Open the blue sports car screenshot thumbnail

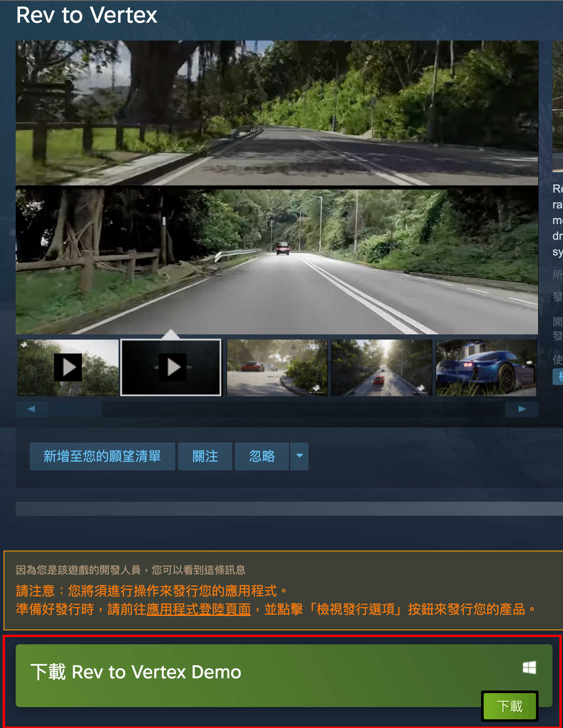click(486, 367)
